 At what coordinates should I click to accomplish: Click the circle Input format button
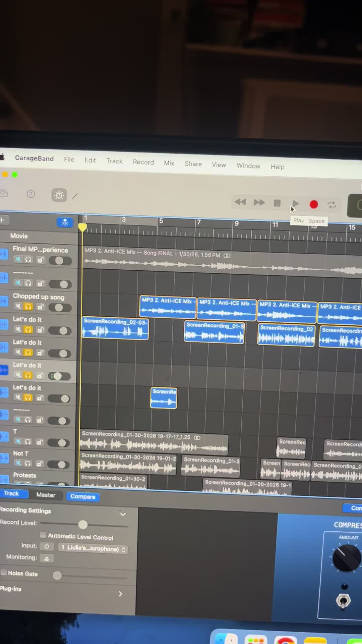coord(47,546)
